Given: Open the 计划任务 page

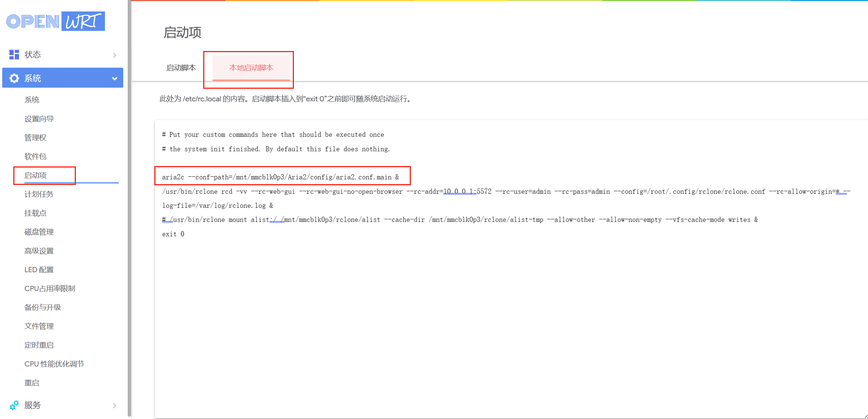Looking at the screenshot, I should (39, 194).
